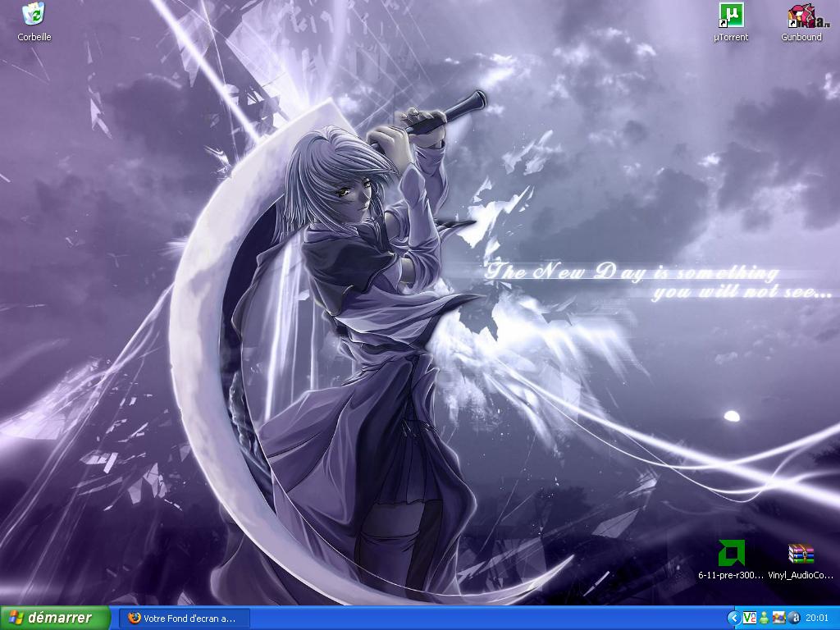Click the 20:01 taskbar clock
This screenshot has width=840, height=630.
tap(817, 619)
